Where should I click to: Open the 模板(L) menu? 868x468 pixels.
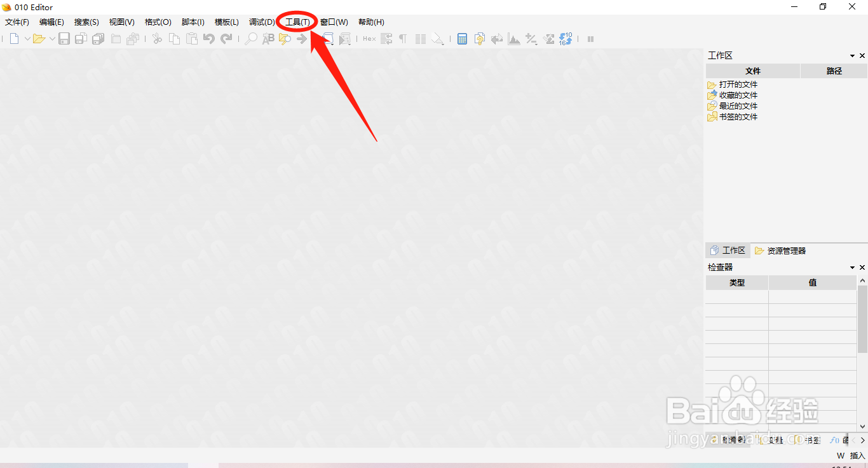click(227, 22)
